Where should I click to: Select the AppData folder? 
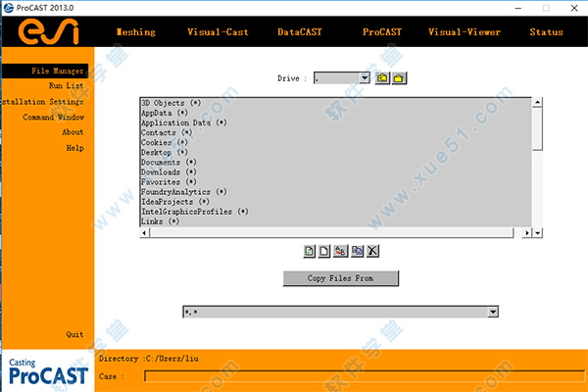[x=165, y=113]
